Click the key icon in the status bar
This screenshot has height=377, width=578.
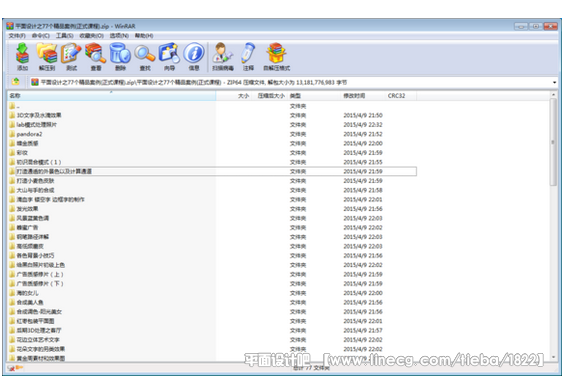click(19, 367)
